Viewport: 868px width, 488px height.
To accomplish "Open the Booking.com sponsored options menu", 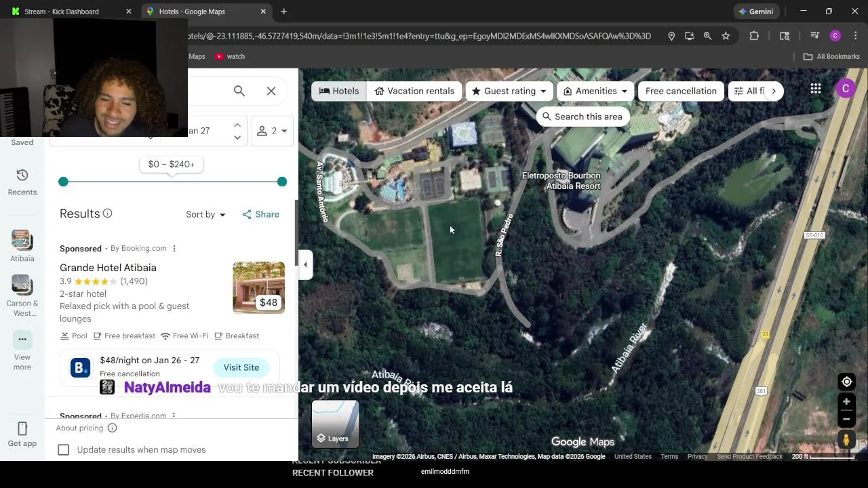I will coord(174,249).
